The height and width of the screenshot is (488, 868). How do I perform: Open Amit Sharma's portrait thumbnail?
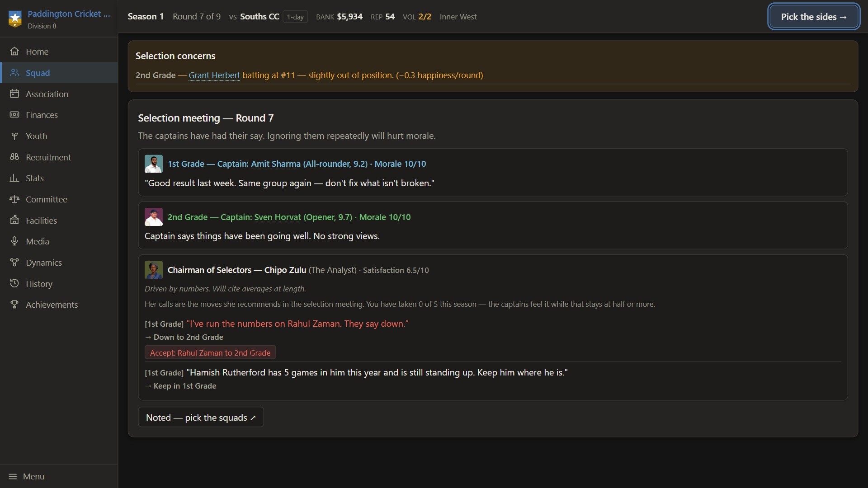154,164
